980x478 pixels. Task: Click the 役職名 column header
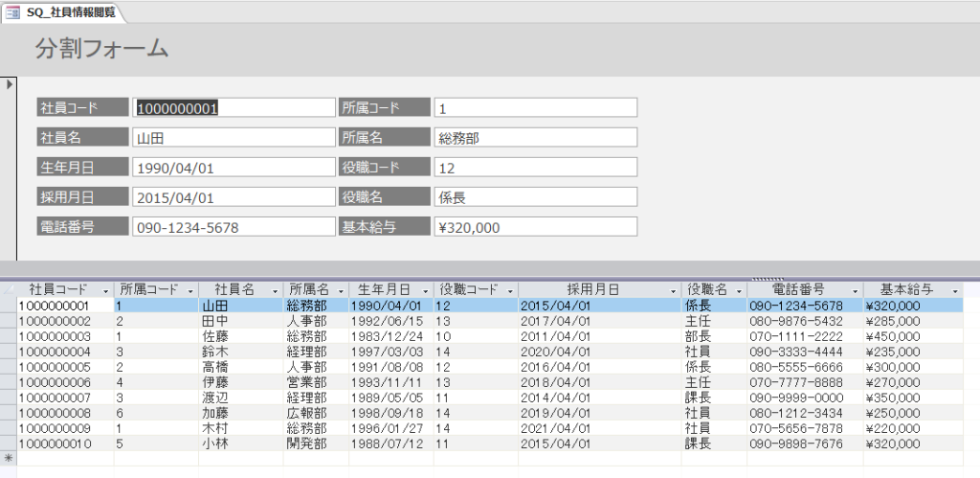(x=707, y=289)
